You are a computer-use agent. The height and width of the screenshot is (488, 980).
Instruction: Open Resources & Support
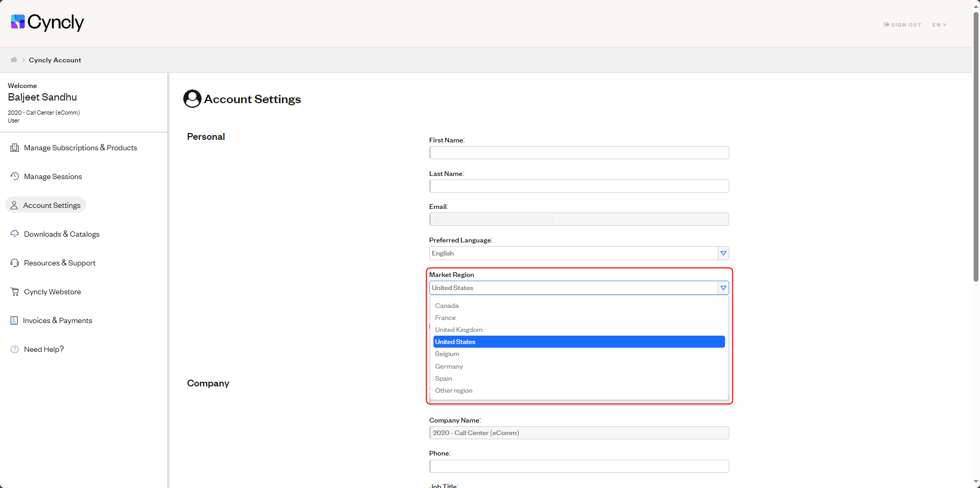click(60, 263)
